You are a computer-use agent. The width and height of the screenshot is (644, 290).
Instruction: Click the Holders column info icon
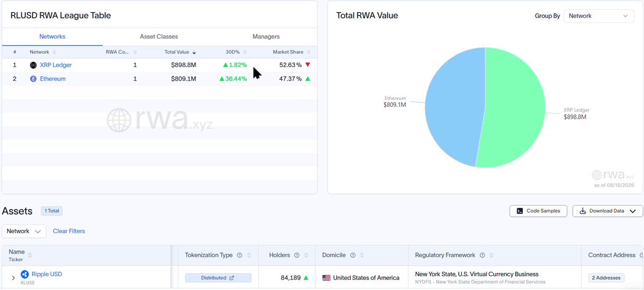tap(297, 255)
